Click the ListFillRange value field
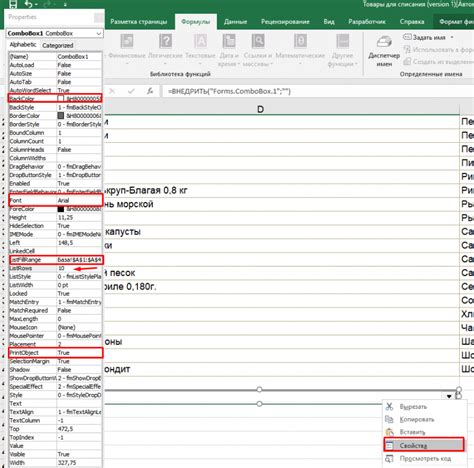 [x=79, y=260]
